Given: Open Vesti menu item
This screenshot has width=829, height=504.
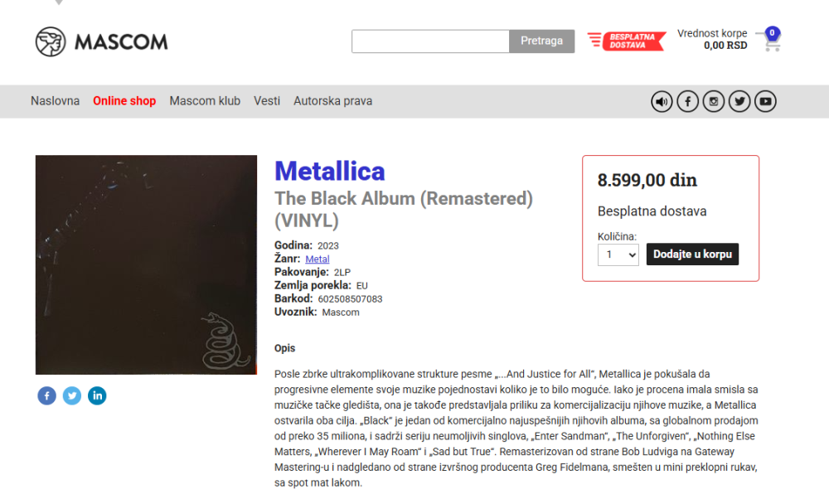Looking at the screenshot, I should (267, 101).
